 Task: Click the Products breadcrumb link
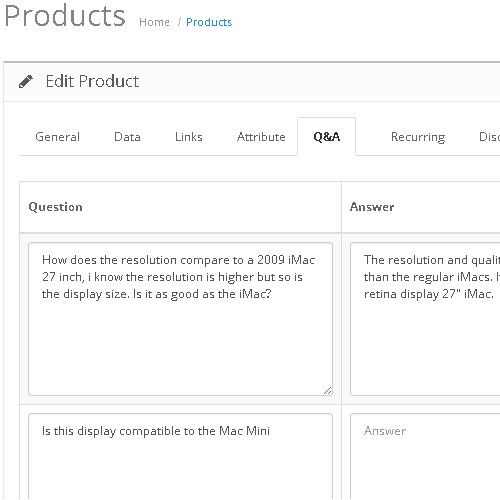coord(209,22)
